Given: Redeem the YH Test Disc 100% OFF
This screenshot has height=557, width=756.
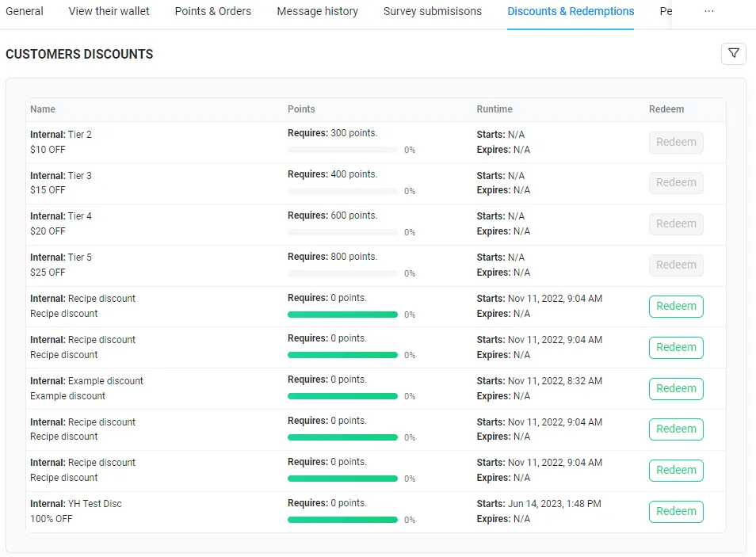Looking at the screenshot, I should tap(676, 511).
